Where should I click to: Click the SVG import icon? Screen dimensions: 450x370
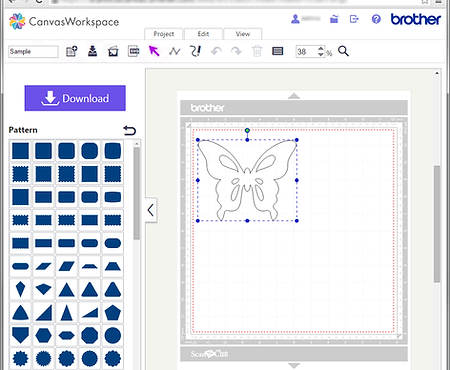[x=134, y=51]
